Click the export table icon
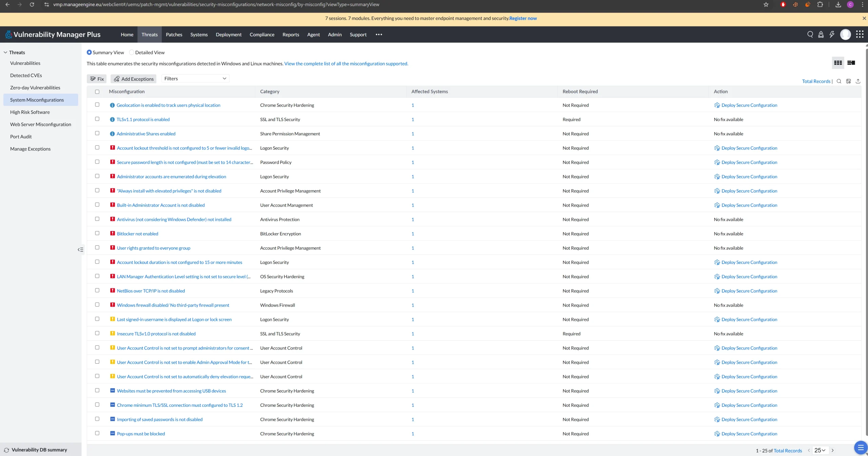The width and height of the screenshot is (868, 456). tap(858, 81)
